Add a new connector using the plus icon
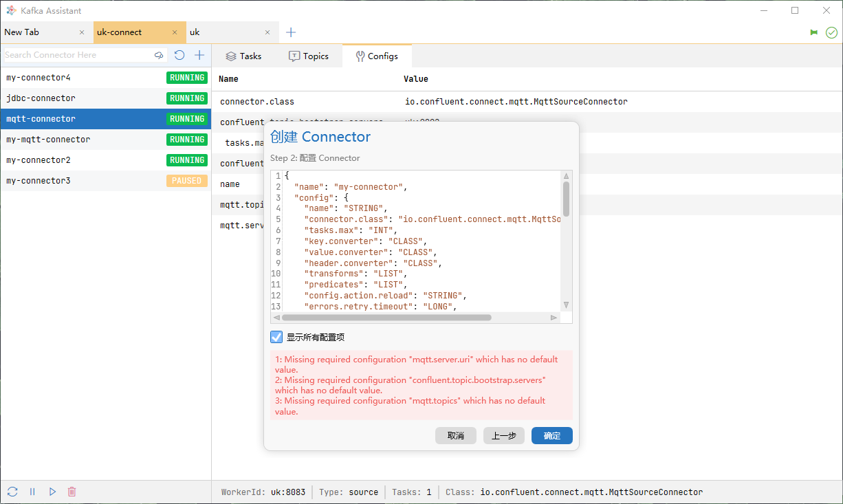 coord(199,54)
